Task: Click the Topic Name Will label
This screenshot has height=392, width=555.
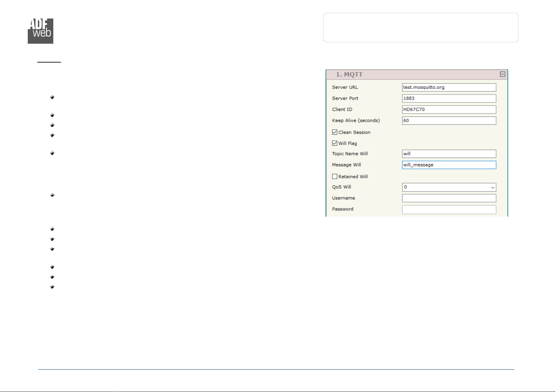Action: 350,154
